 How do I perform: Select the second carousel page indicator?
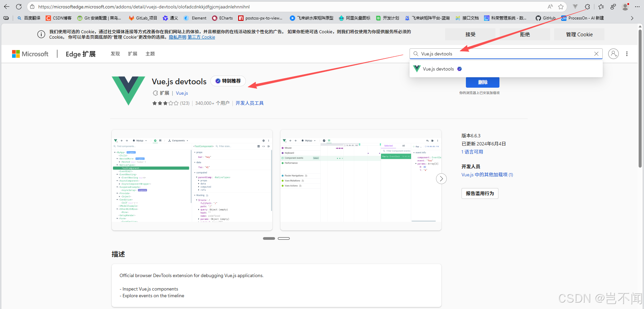[x=284, y=238]
